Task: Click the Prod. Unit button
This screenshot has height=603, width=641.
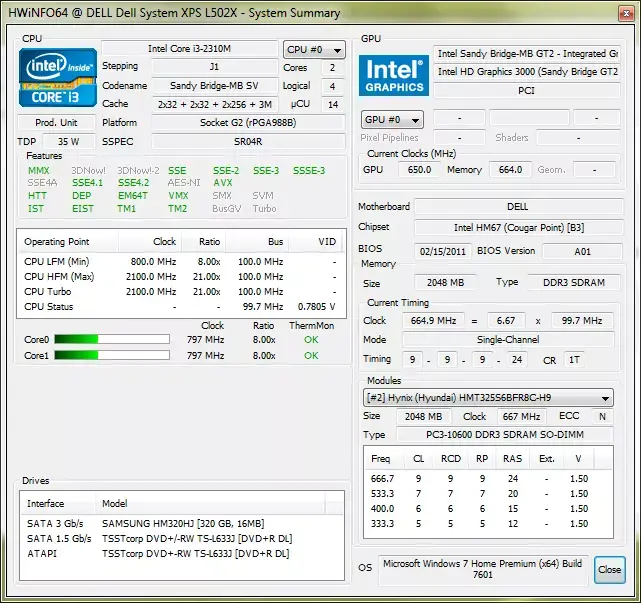Action: pyautogui.click(x=56, y=123)
